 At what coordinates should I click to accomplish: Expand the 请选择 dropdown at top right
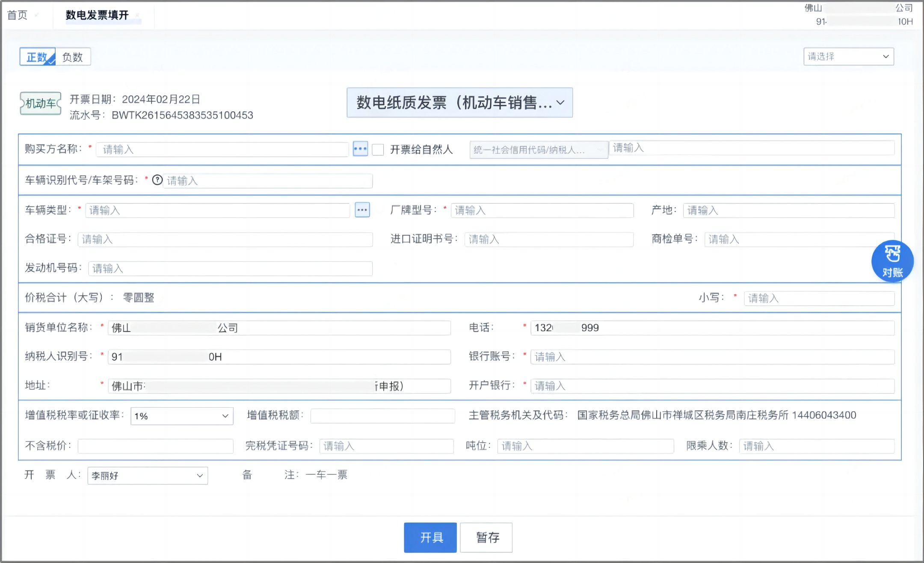(x=849, y=56)
